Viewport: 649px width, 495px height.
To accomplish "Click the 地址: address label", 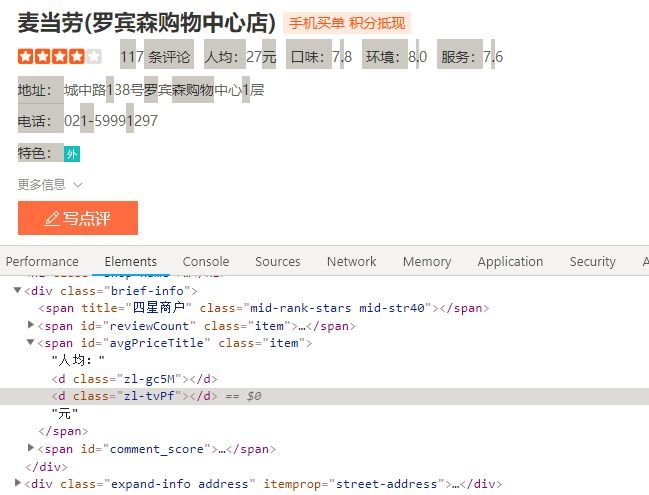I will pyautogui.click(x=35, y=90).
